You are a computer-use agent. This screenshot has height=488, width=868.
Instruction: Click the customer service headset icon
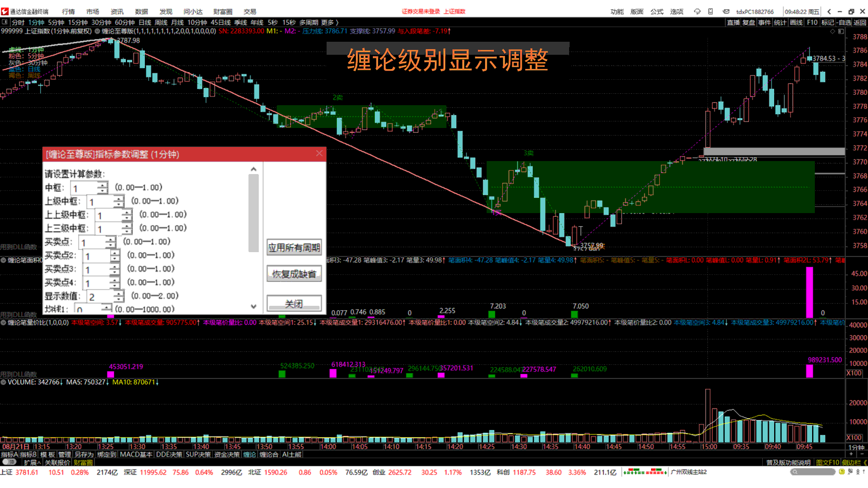click(697, 11)
